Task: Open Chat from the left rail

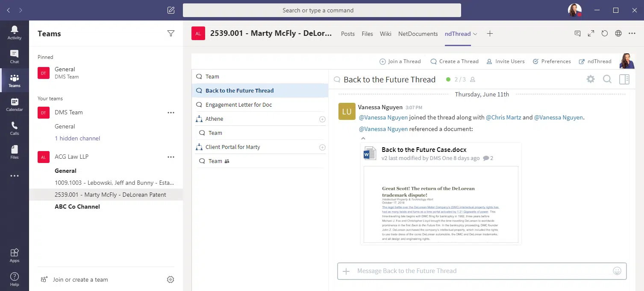Action: click(14, 56)
